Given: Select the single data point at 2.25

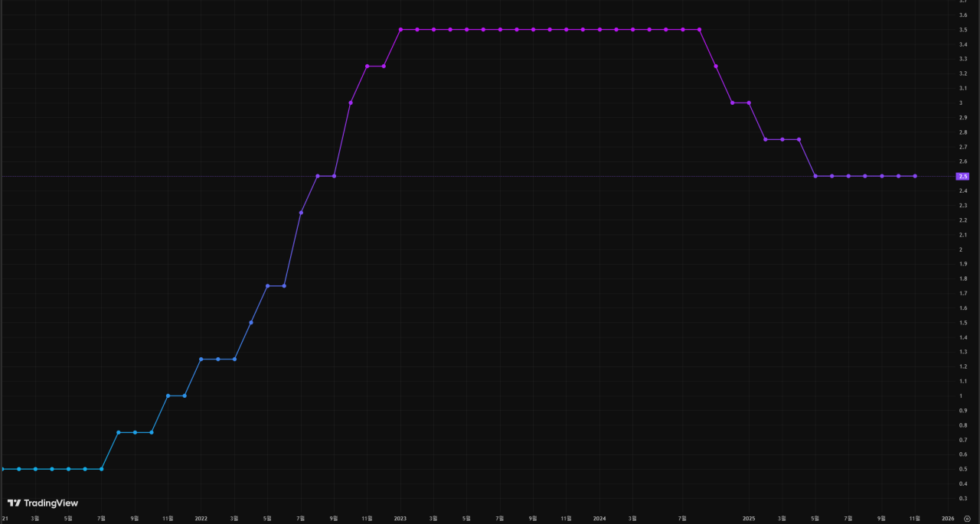Looking at the screenshot, I should click(x=301, y=213).
